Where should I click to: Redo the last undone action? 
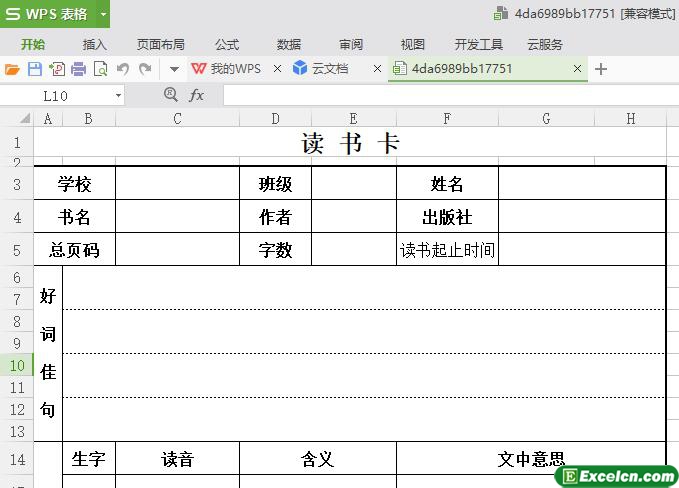tap(145, 69)
